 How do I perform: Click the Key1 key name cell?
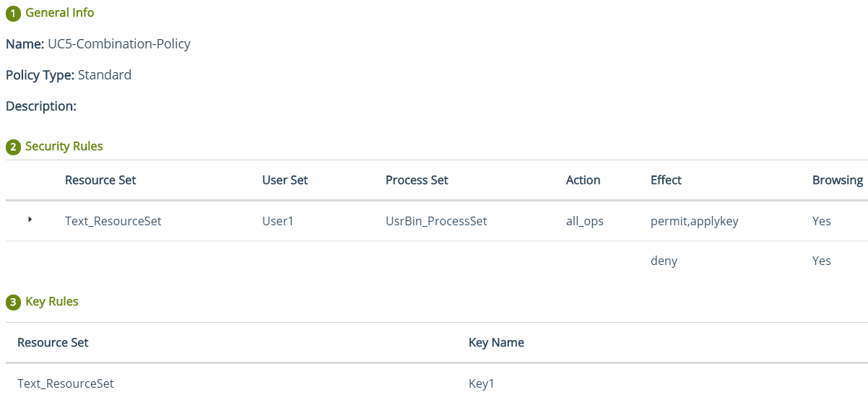481,383
